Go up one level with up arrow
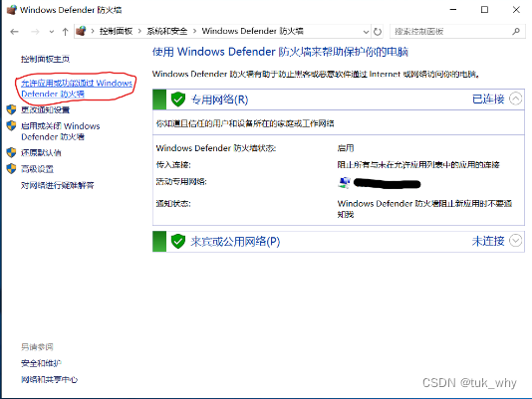The height and width of the screenshot is (399, 532). 65,32
